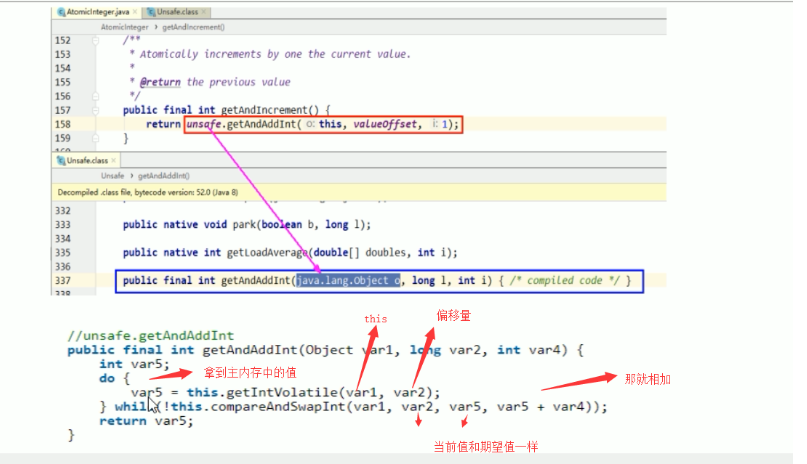This screenshot has width=807, height=464.
Task: Close the AtomicInteger.java editor tab
Action: click(x=137, y=12)
